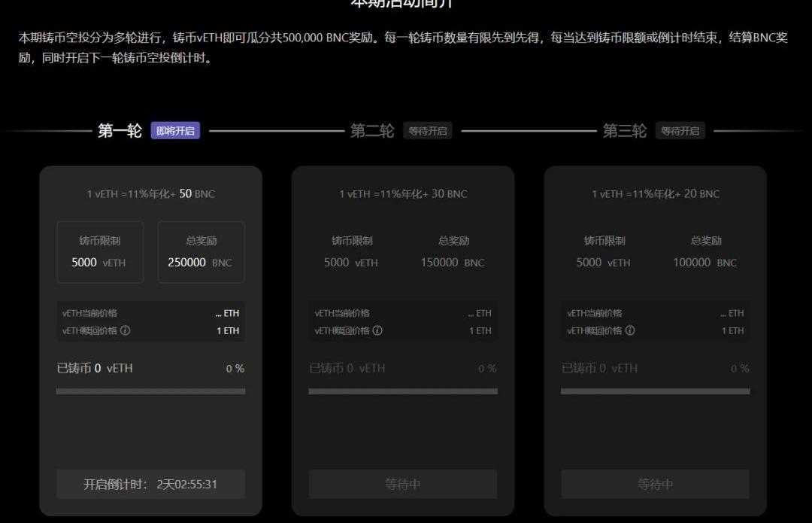Screen dimensions: 812x523
Task: Click 铸币限制 5000 vETH in third card
Action: coord(604,252)
